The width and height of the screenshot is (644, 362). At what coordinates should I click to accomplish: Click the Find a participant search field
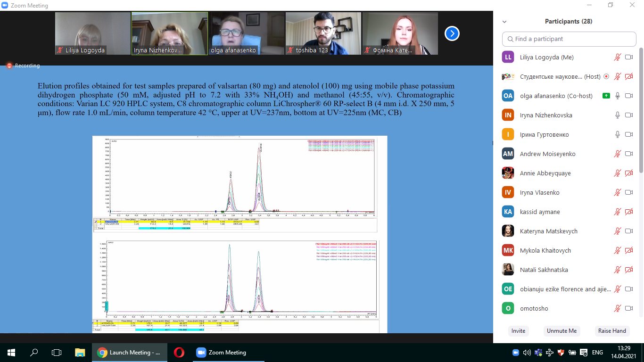tap(569, 39)
